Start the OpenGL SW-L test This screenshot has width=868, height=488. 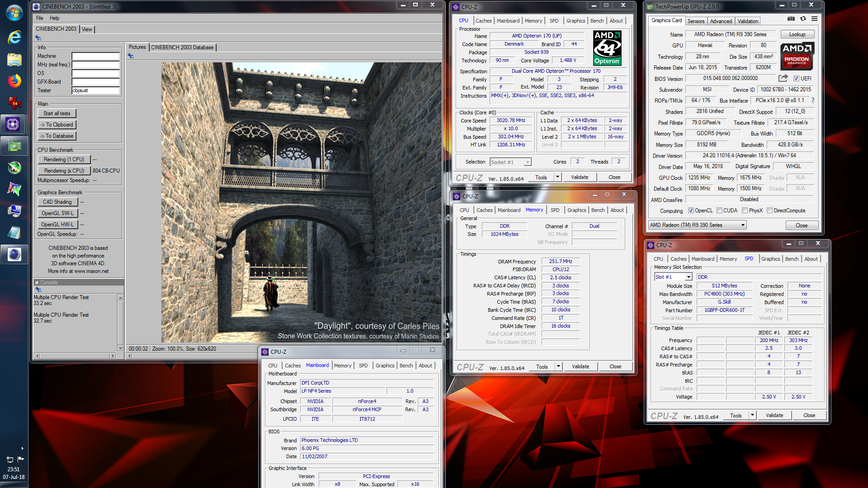tap(58, 213)
